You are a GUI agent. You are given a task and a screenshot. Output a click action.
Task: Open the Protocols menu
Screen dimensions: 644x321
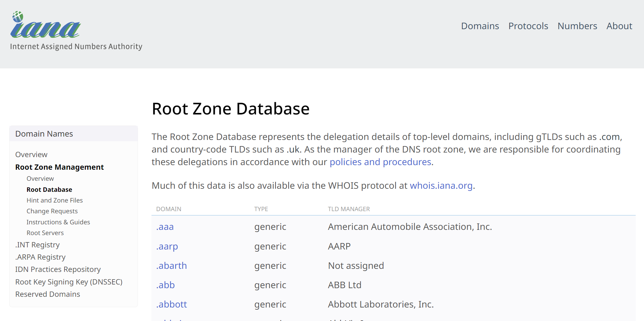coord(528,26)
